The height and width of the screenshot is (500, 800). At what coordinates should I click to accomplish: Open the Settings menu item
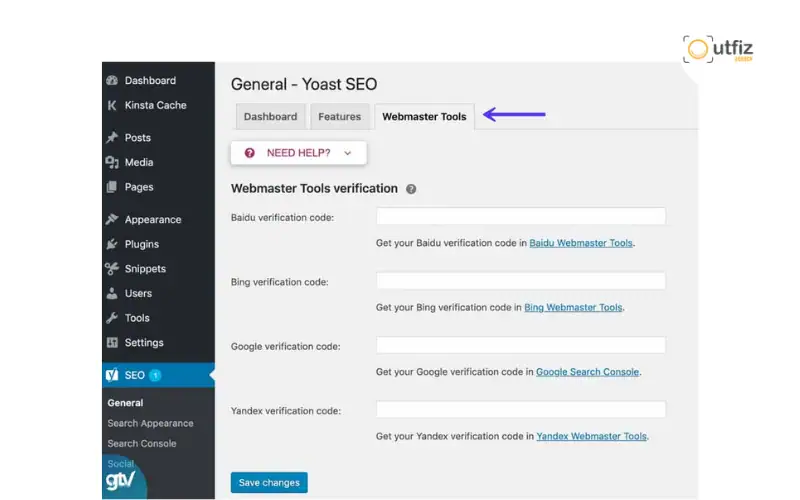144,343
